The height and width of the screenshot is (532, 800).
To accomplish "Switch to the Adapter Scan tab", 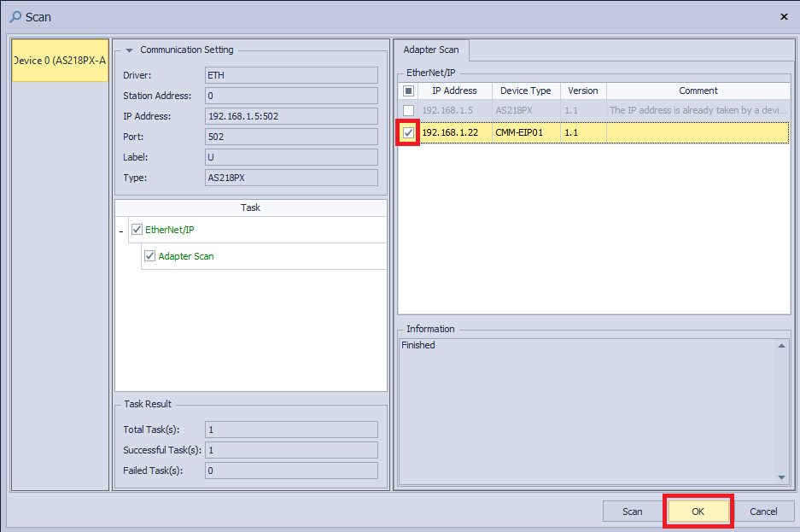I will 431,50.
